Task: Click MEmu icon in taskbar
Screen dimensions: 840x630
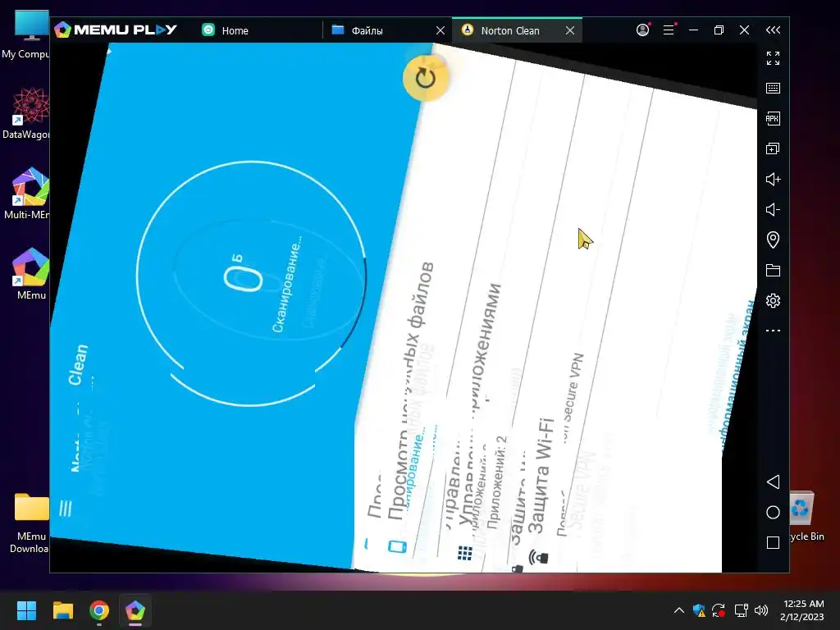Action: click(135, 610)
